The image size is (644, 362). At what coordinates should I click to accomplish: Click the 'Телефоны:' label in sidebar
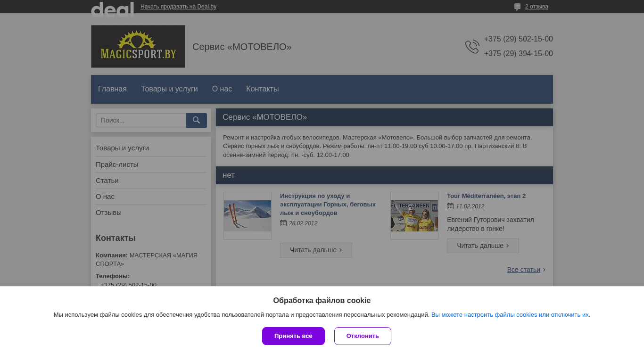coord(113,276)
